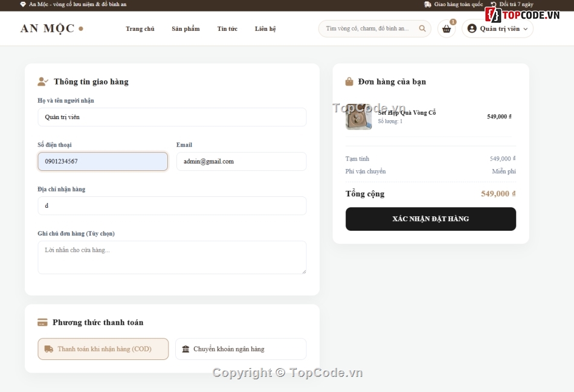
Task: Click the Giao hàng toàn quốc text
Action: point(459,4)
